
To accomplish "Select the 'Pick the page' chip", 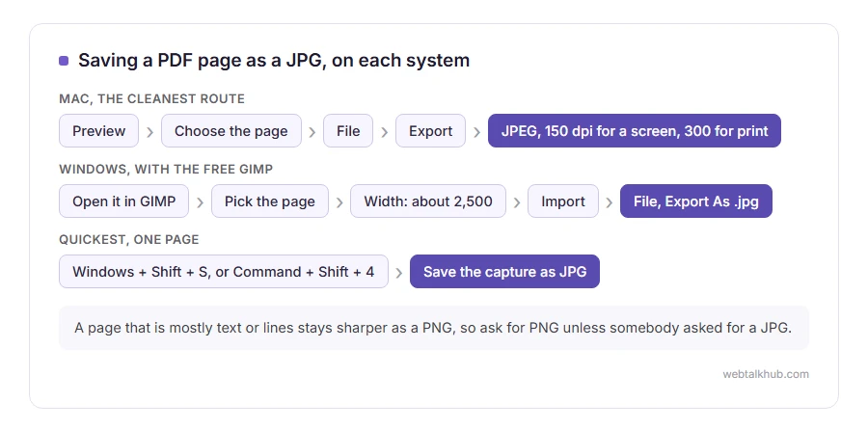I will pyautogui.click(x=270, y=201).
